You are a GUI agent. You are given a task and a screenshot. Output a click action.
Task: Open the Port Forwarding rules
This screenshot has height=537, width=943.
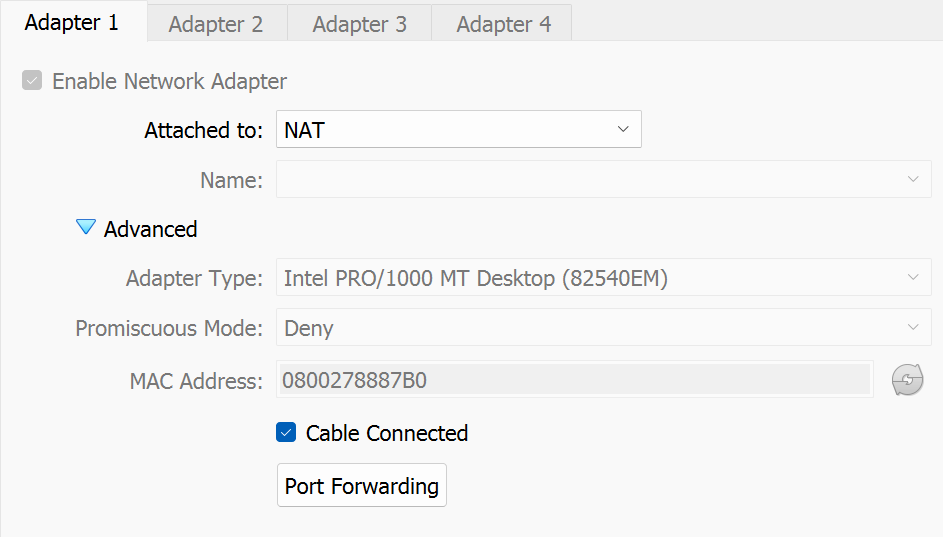pos(362,486)
